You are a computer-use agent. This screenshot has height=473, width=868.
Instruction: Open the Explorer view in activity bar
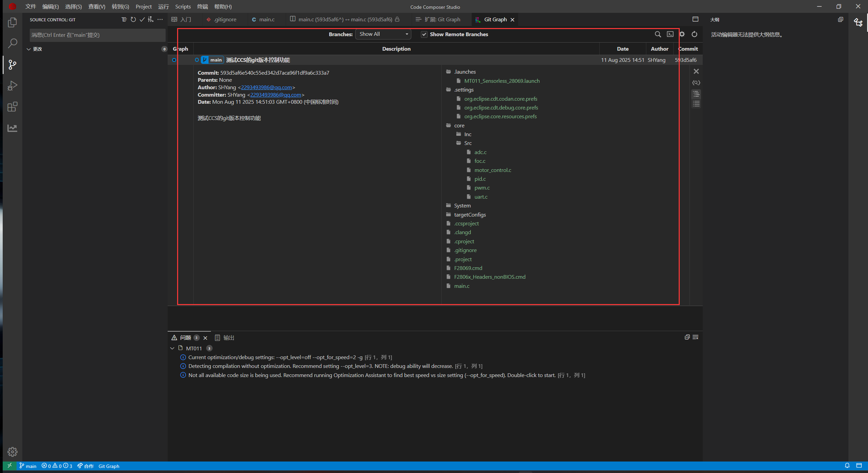tap(13, 22)
